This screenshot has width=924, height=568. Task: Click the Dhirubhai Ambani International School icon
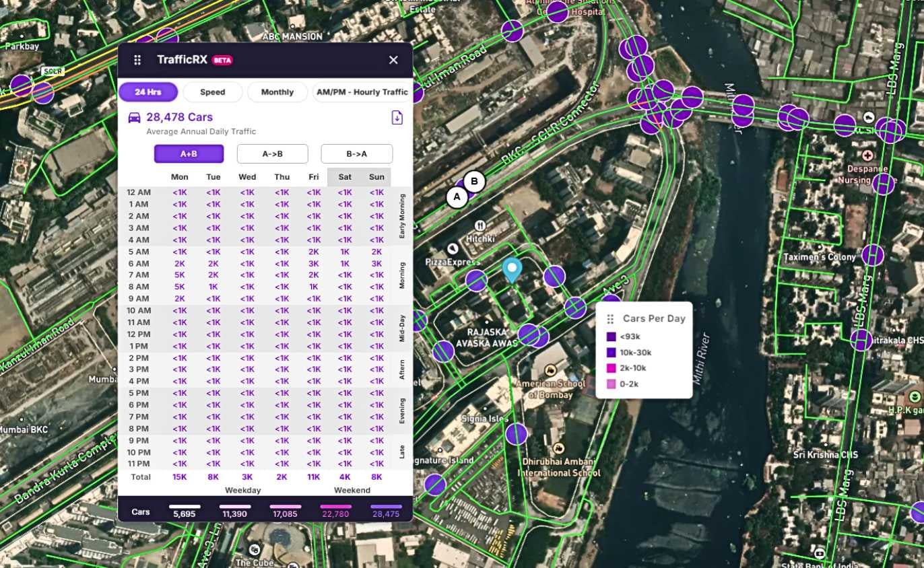click(558, 448)
